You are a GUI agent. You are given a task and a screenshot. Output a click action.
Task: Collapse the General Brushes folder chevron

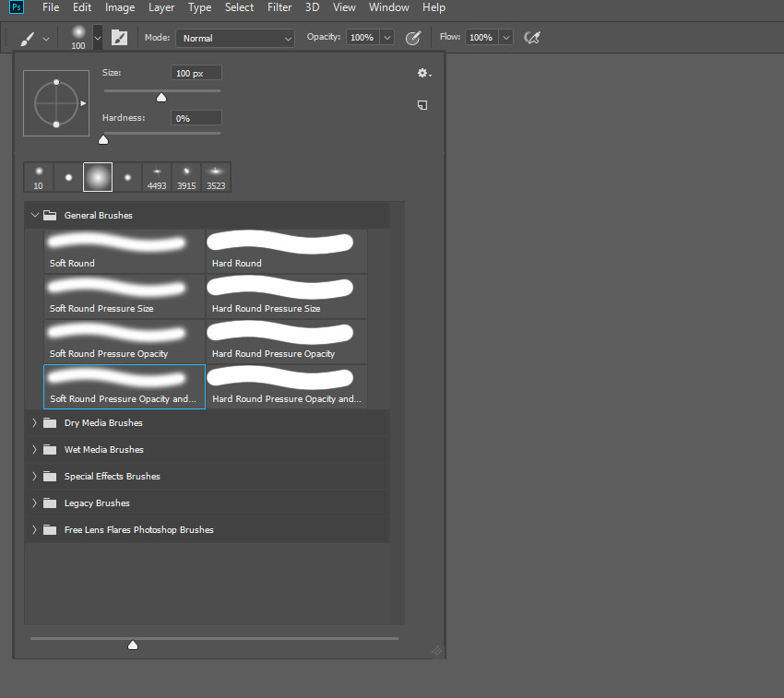tap(34, 215)
